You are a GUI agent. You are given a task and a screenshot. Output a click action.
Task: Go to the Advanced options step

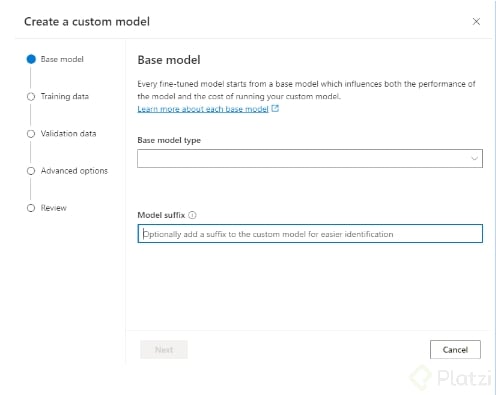(74, 171)
